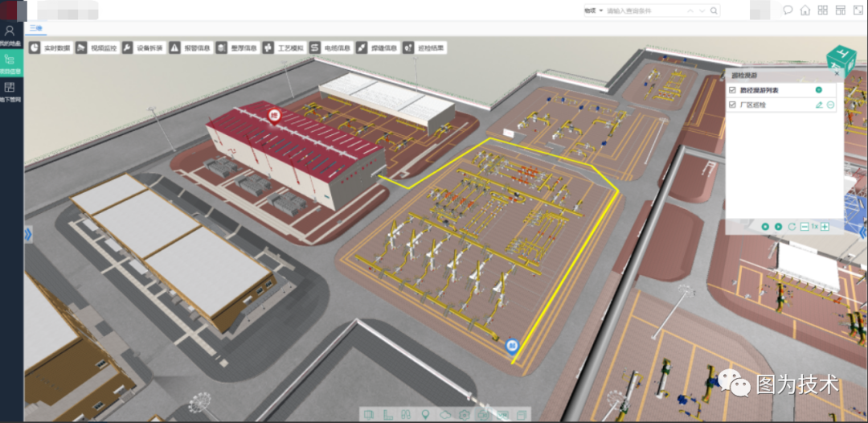The width and height of the screenshot is (868, 423).
Task: Open the 焊缝信息 weld seam tool
Action: (378, 48)
